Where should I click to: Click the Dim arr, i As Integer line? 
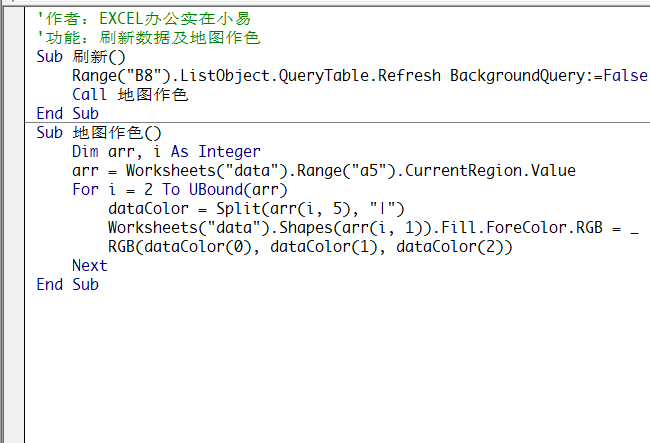pyautogui.click(x=166, y=152)
